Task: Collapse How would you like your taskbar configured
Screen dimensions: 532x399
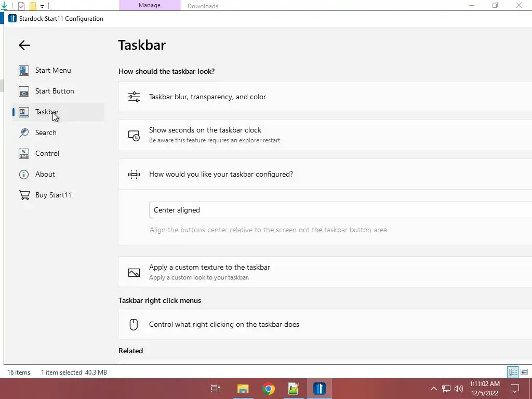Action: [x=325, y=175]
